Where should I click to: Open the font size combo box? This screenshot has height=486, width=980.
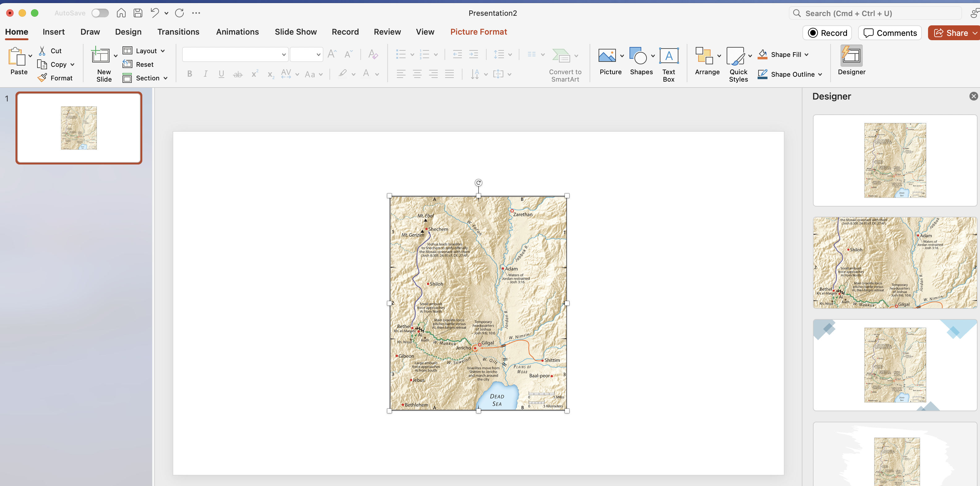[x=306, y=54]
